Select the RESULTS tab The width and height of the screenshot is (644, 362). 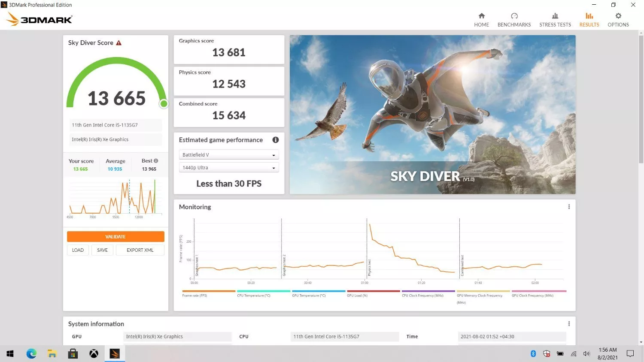(x=589, y=20)
